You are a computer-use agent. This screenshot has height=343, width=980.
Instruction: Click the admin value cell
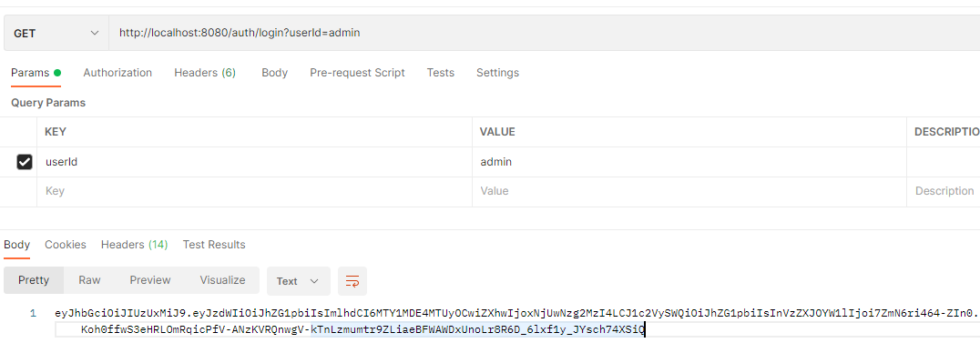click(x=689, y=162)
